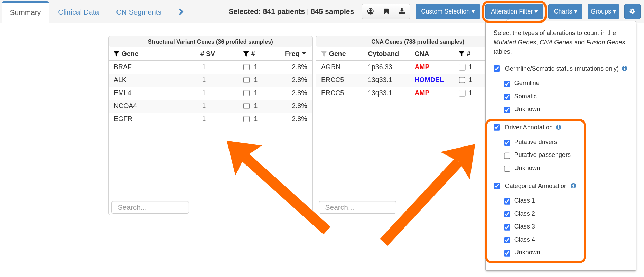
Task: Click the NCOA4 gene name
Action: (125, 106)
